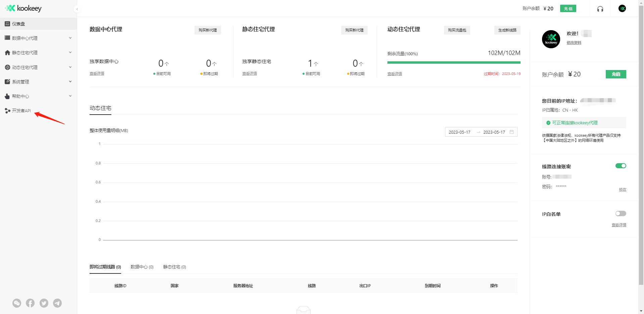Expand the 系统管理 sidebar menu

[38, 82]
